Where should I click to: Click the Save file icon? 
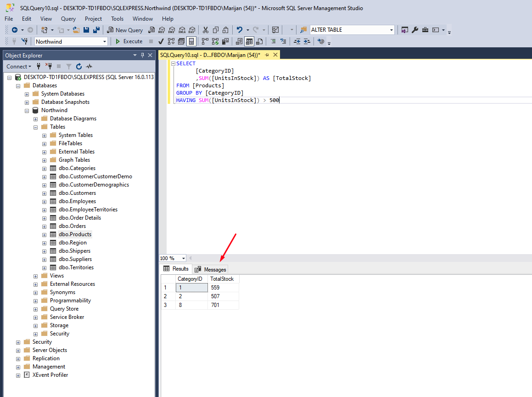coord(86,30)
